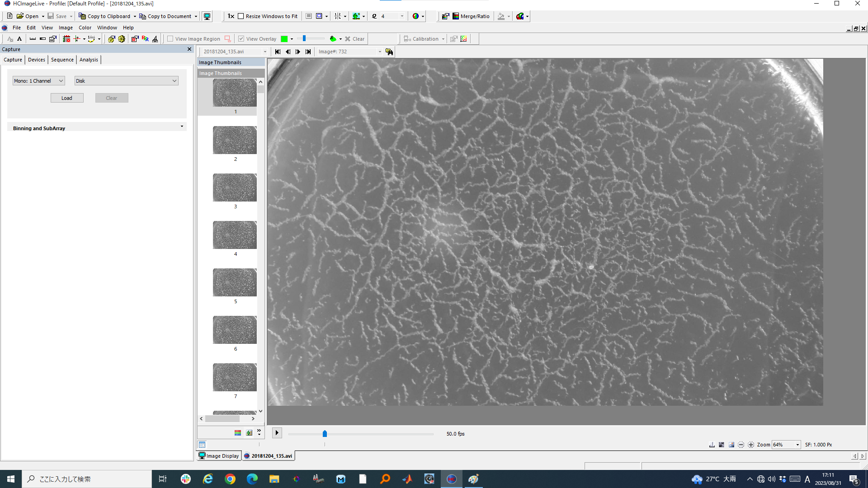Select thumbnail number 4

[235, 235]
